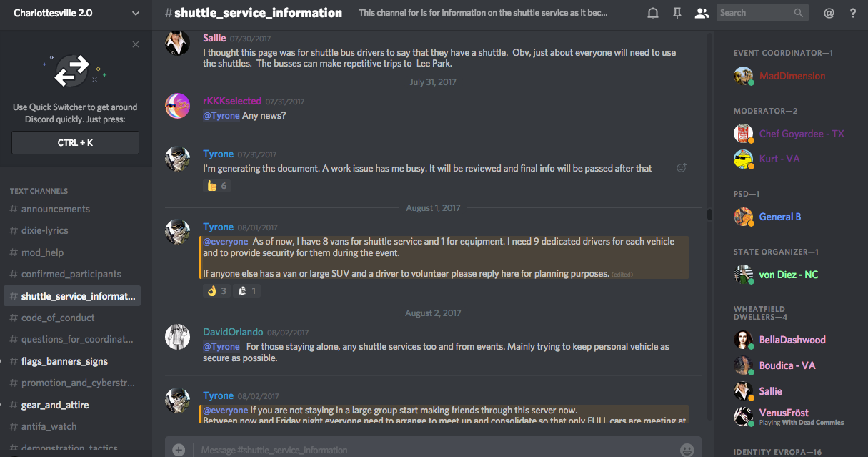Expand Charlottesville 2.0 server dropdown
The width and height of the screenshot is (868, 457).
[x=136, y=13]
